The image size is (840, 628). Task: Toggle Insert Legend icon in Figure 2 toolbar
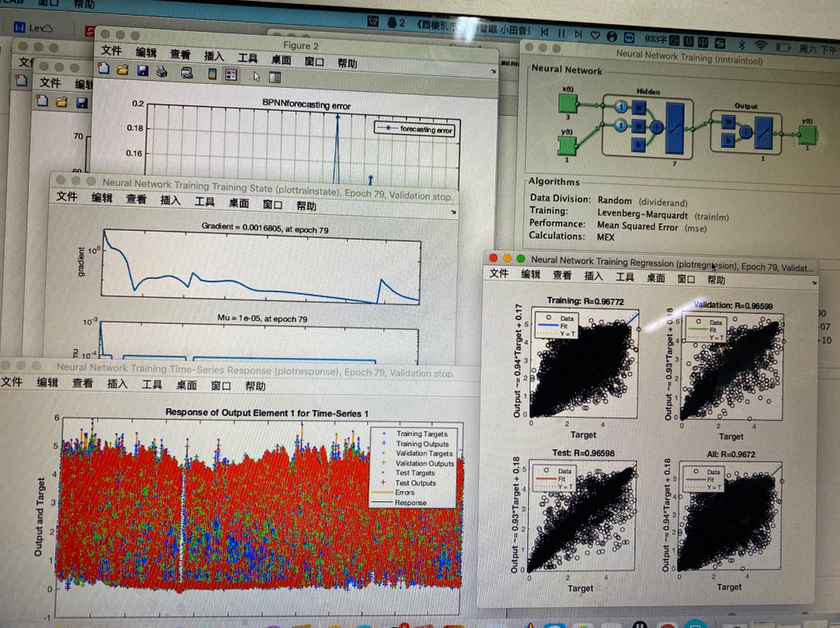coord(231,75)
